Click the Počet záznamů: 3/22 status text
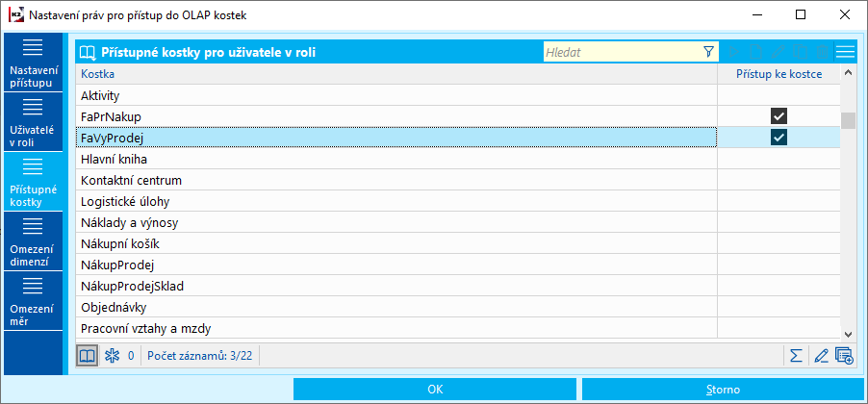Screen dimensions: 868x404 (x=200, y=356)
